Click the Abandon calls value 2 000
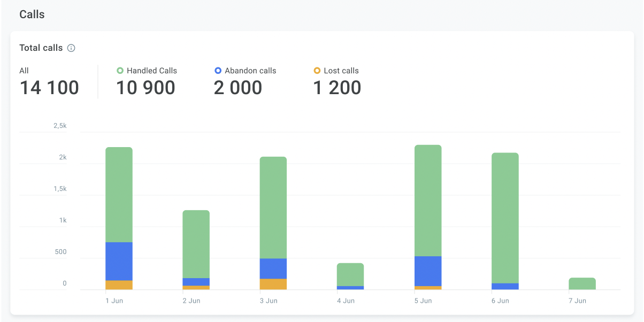The image size is (644, 322). click(x=238, y=88)
